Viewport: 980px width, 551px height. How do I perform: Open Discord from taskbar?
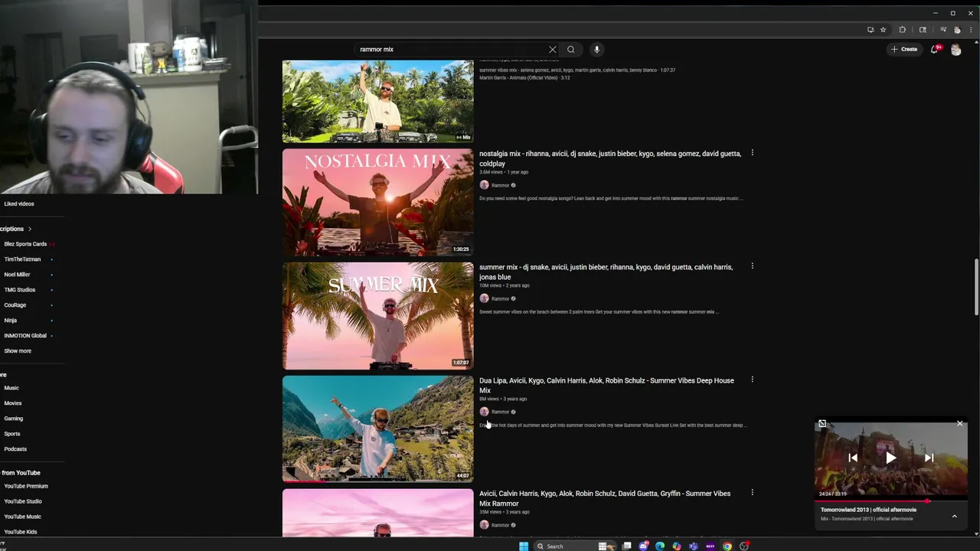coord(643,546)
